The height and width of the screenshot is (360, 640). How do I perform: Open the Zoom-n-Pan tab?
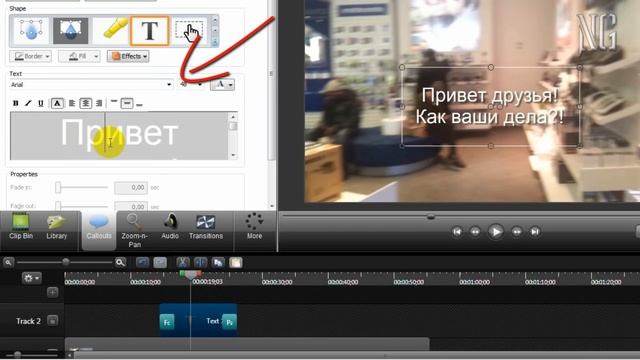[x=134, y=231]
